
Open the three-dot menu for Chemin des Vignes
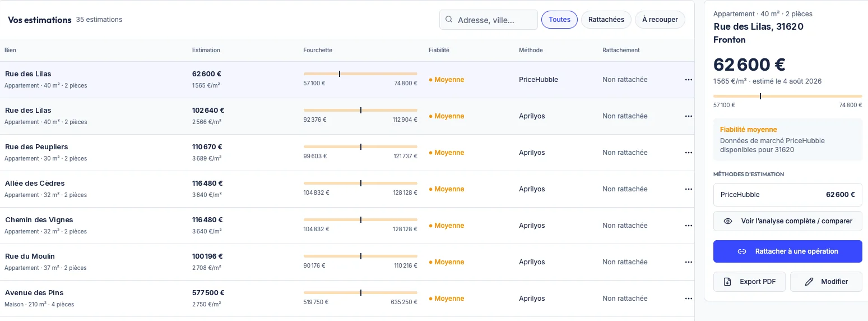(x=688, y=226)
